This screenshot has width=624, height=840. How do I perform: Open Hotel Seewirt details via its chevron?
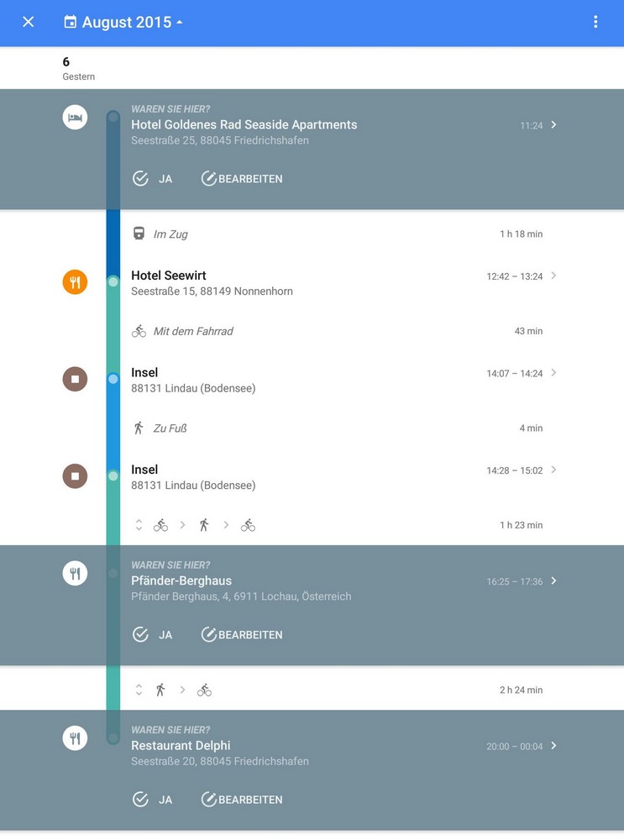(x=553, y=276)
